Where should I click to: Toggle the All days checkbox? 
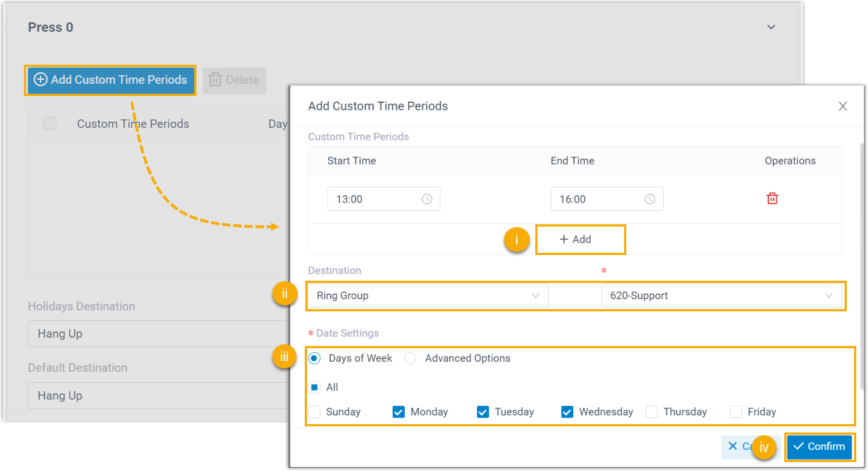pyautogui.click(x=315, y=387)
